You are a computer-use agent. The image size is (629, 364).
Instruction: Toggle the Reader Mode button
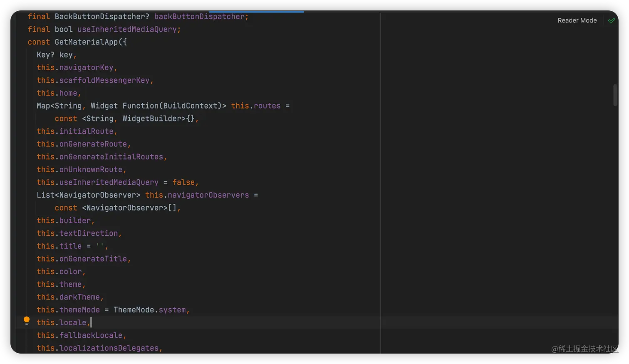click(x=577, y=20)
